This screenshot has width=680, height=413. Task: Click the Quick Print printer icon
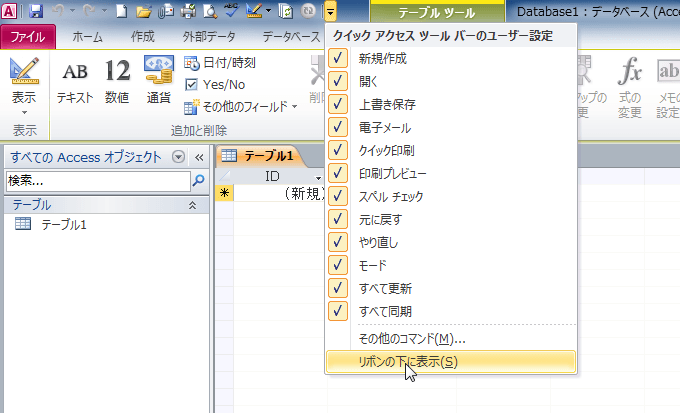(188, 11)
